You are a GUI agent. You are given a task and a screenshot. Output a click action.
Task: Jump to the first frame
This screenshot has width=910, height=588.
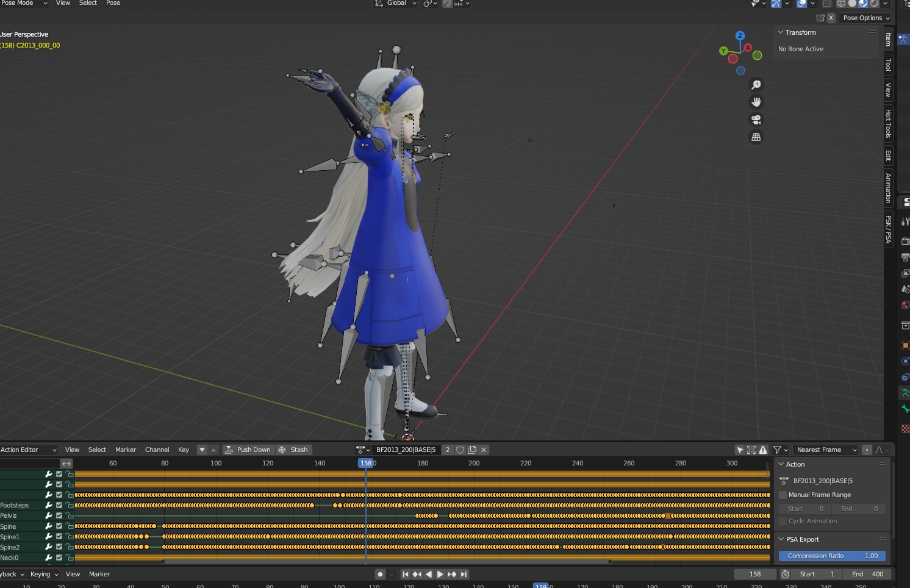click(x=406, y=574)
